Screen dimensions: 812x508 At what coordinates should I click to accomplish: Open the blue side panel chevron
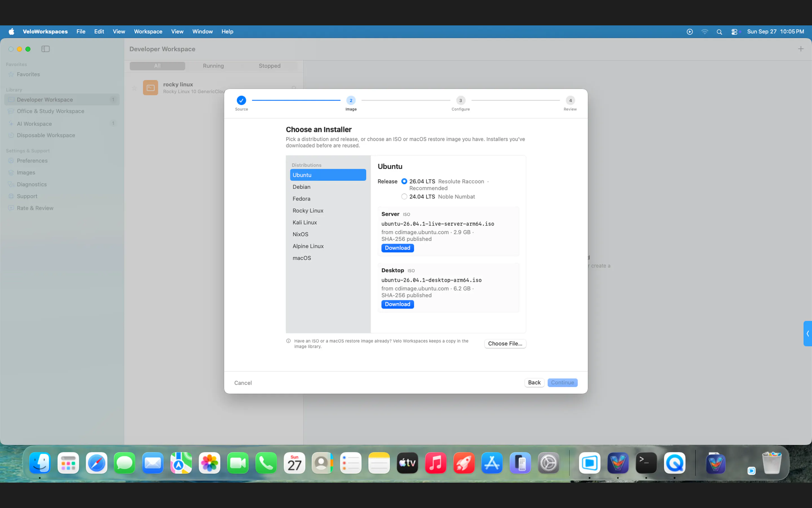(x=808, y=334)
